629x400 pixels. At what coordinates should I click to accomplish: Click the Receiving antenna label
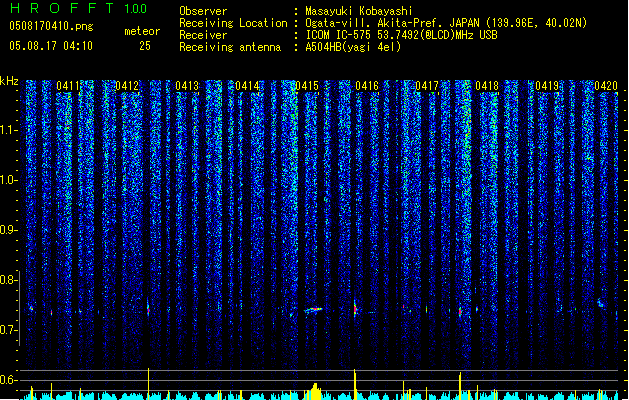pyautogui.click(x=230, y=47)
